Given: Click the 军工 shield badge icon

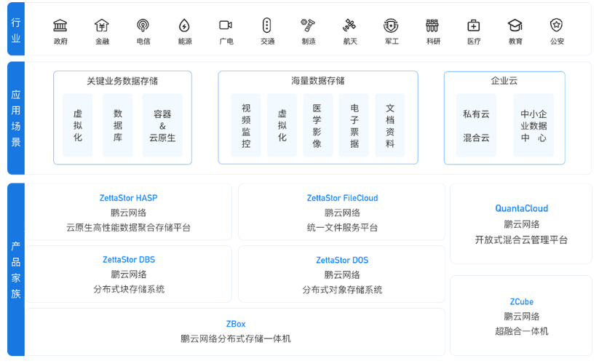Looking at the screenshot, I should (x=391, y=25).
